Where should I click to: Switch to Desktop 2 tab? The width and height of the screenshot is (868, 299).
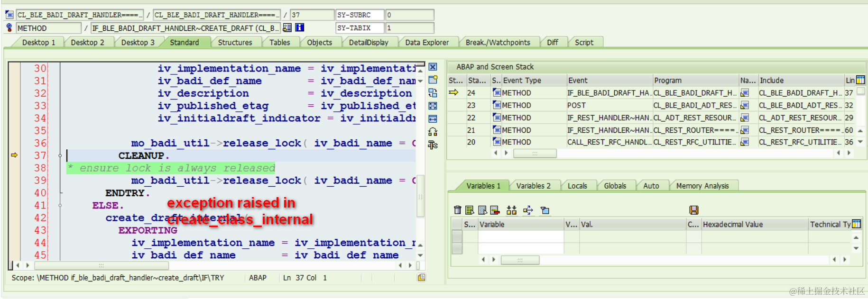(87, 43)
